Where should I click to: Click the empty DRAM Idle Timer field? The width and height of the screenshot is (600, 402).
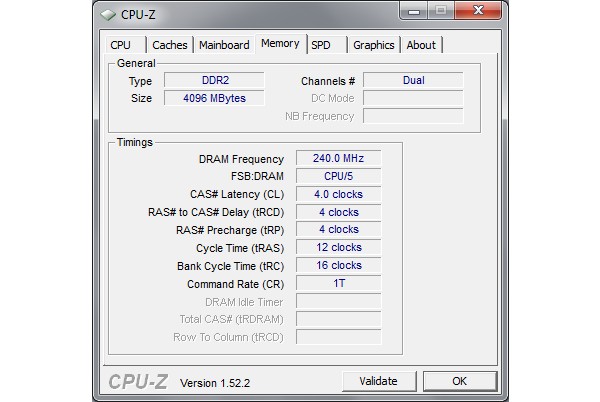tap(339, 301)
